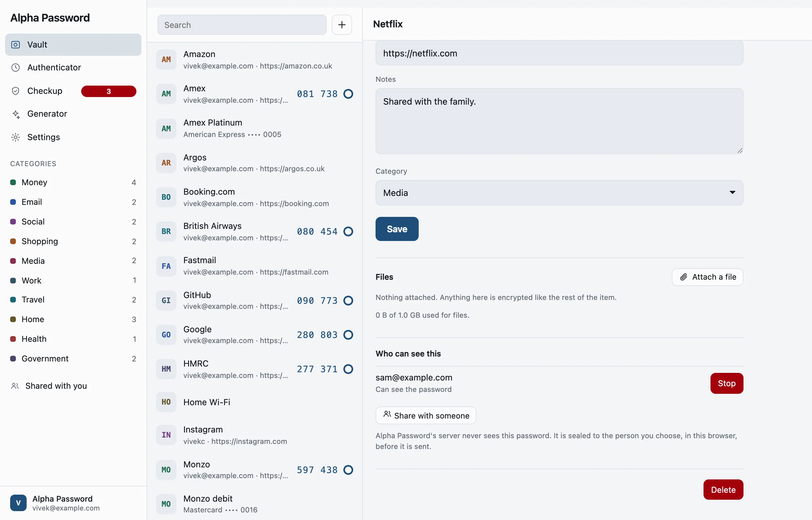Select the Travel category
The image size is (812, 520).
pyautogui.click(x=73, y=300)
